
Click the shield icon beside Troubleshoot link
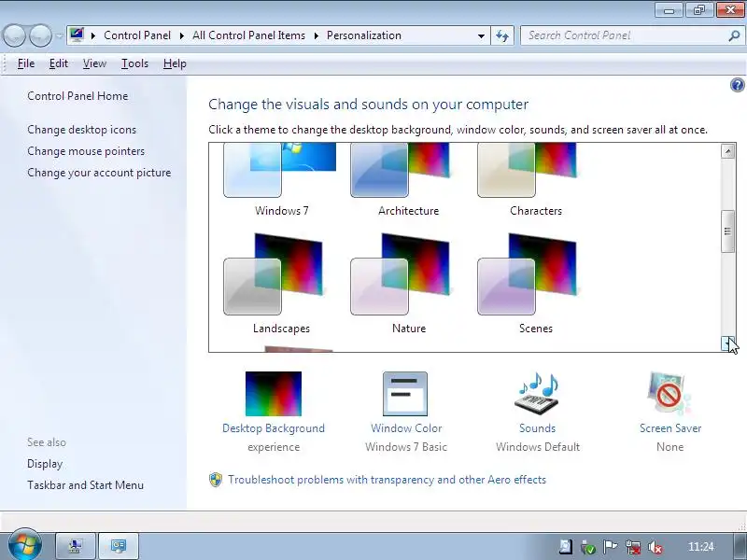216,480
